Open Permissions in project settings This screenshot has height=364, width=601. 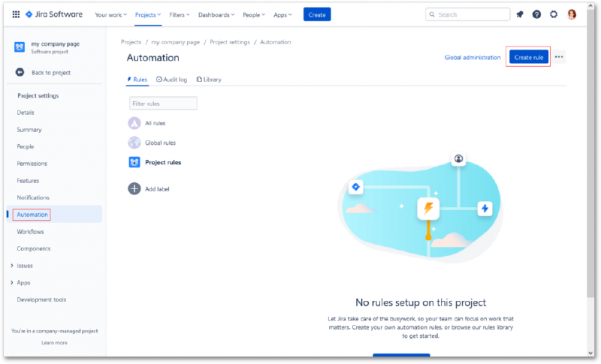[32, 164]
